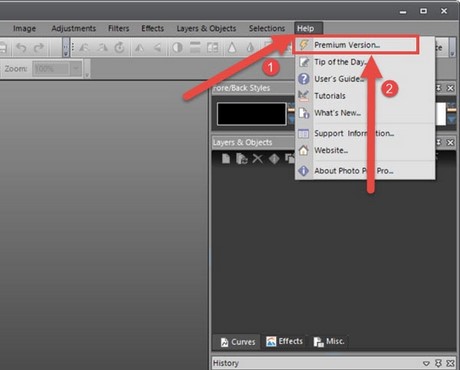This screenshot has width=460, height=370.
Task: Click the black foreground color swatch
Action: (252, 114)
